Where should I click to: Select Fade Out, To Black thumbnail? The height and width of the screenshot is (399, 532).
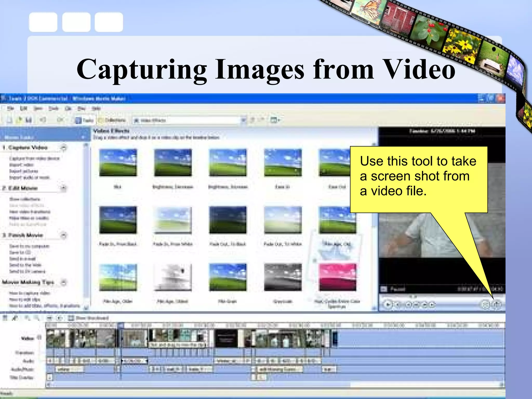pyautogui.click(x=228, y=220)
